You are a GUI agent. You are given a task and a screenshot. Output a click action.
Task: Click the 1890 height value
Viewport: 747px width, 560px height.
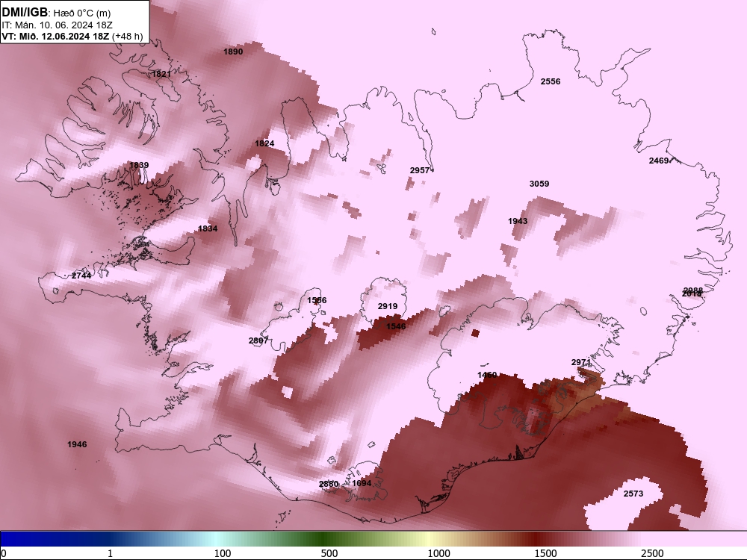point(233,52)
